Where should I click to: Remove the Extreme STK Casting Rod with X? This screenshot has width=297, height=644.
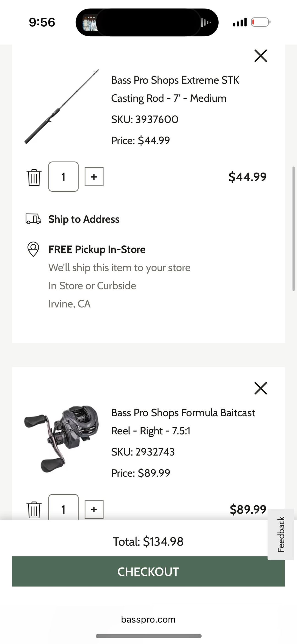click(260, 56)
